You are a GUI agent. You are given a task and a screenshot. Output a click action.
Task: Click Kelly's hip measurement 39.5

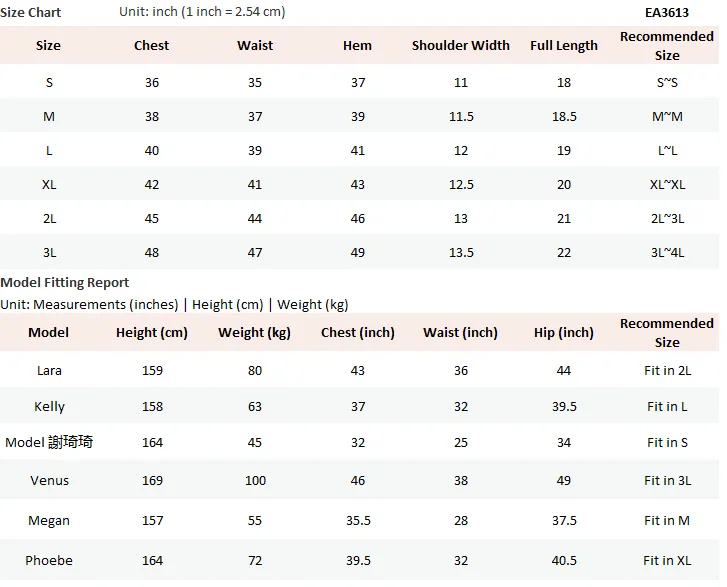pos(564,407)
